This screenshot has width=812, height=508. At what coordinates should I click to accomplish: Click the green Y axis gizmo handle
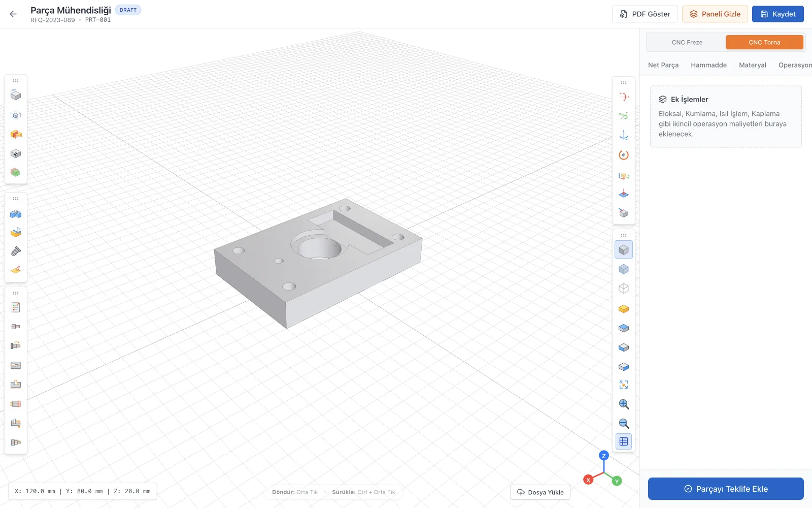[617, 481]
